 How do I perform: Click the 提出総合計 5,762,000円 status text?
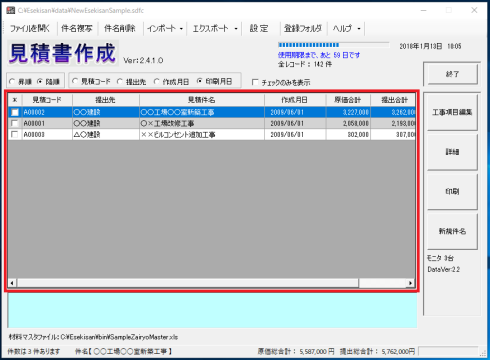(x=378, y=351)
